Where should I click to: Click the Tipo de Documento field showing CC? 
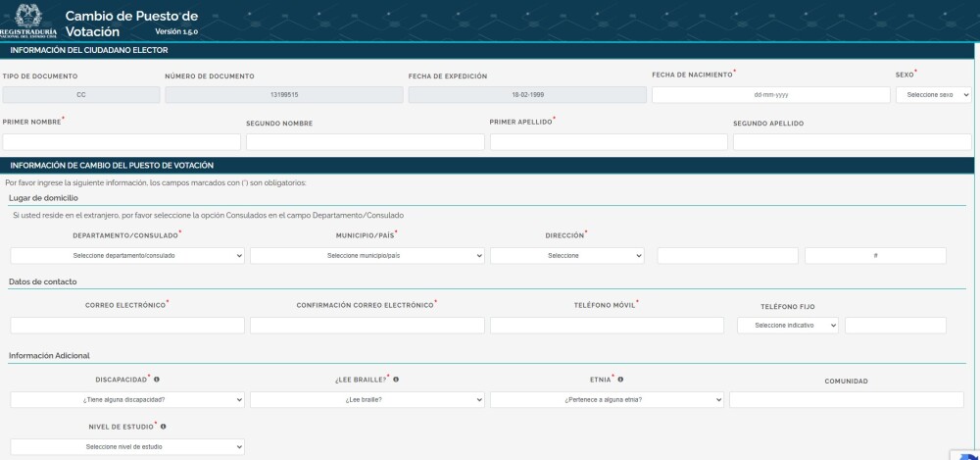pyautogui.click(x=81, y=95)
